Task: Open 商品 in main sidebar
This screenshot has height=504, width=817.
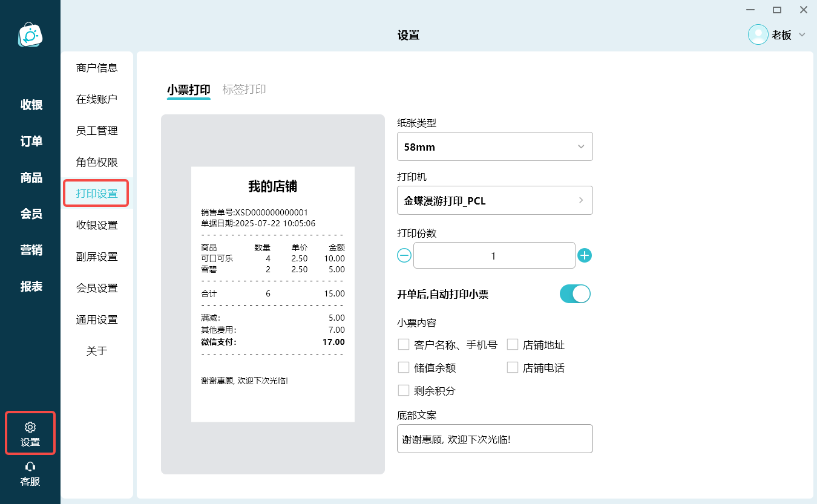Action: coord(31,177)
